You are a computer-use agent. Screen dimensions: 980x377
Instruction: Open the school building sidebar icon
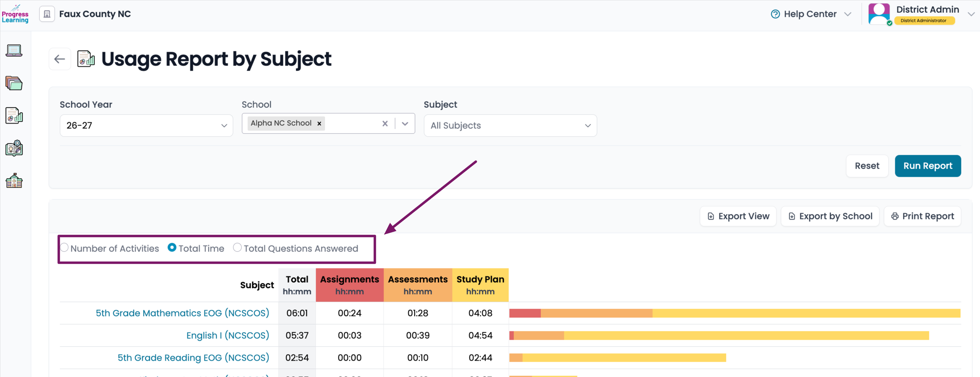(x=14, y=181)
